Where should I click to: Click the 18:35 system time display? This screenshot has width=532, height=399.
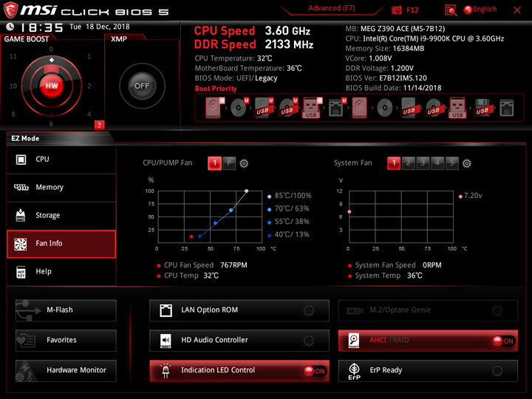(41, 27)
